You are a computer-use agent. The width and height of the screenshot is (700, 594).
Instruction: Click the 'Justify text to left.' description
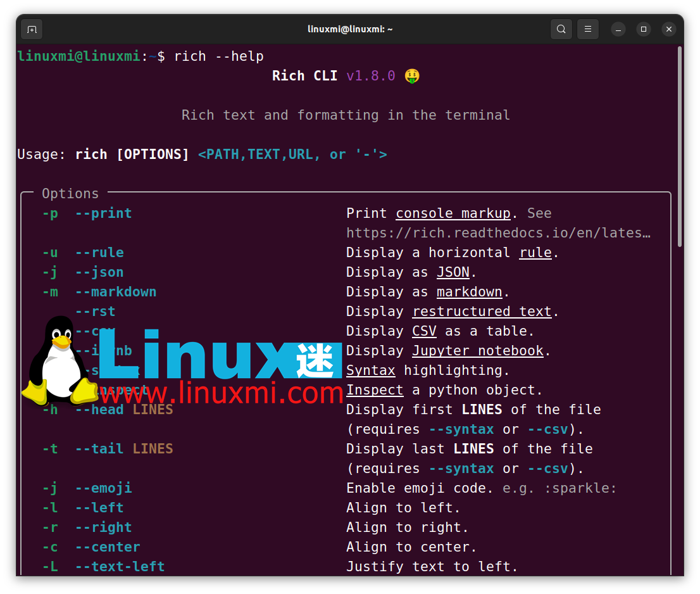[x=432, y=567]
